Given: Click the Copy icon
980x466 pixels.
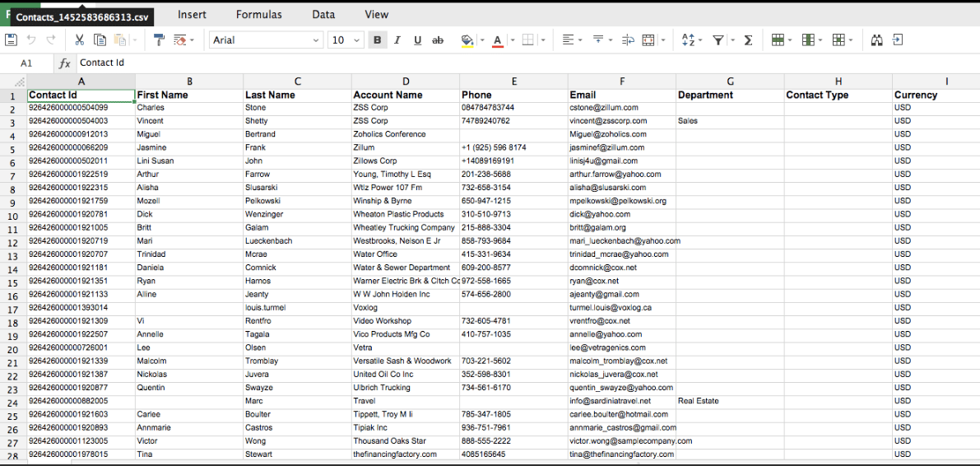Looking at the screenshot, I should [x=100, y=40].
